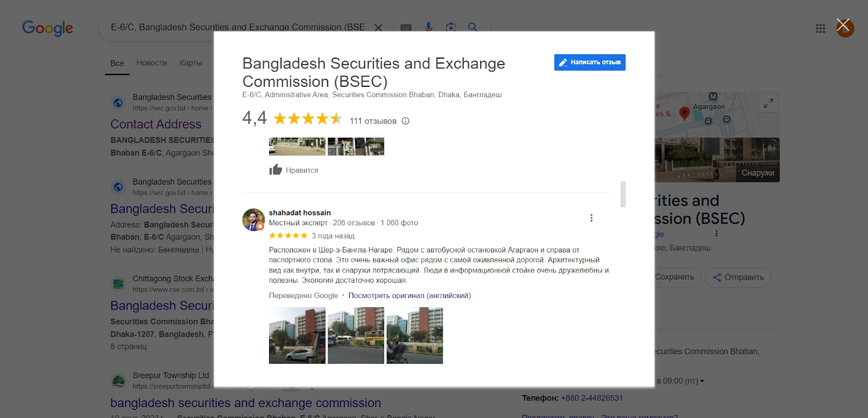This screenshot has height=418, width=868.
Task: Click the magnifier search icon
Action: pos(473,27)
